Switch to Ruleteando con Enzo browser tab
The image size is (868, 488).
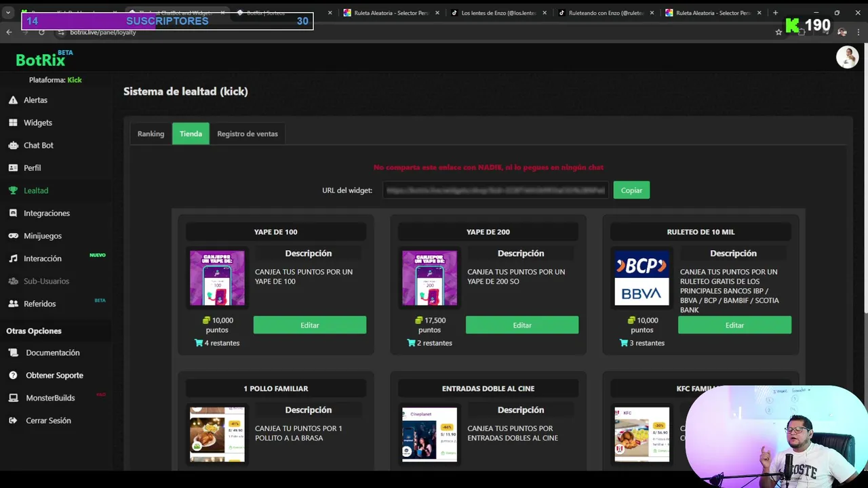[x=606, y=13]
